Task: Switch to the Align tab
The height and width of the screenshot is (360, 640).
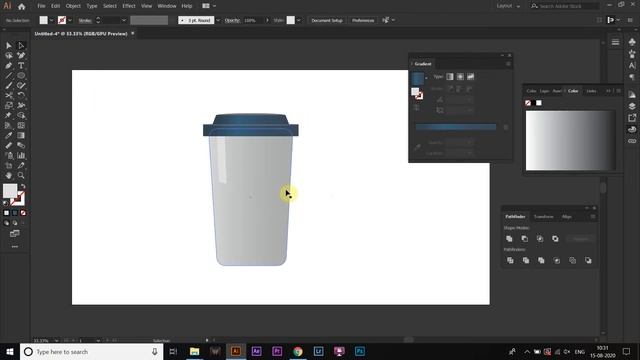Action: pos(567,217)
